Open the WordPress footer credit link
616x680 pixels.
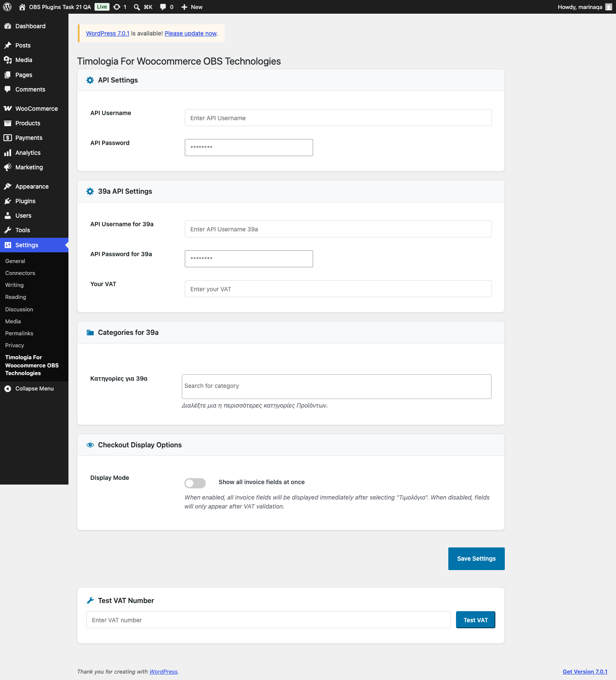point(163,671)
